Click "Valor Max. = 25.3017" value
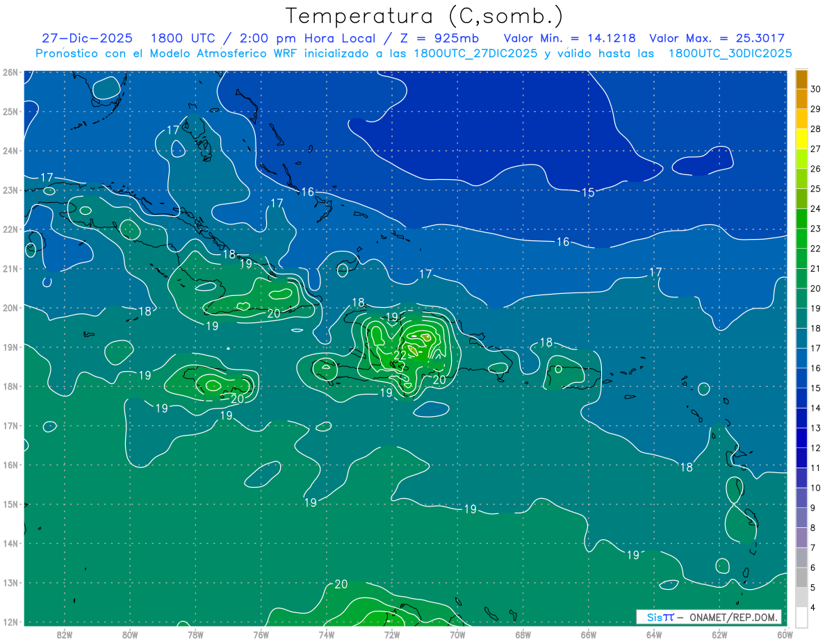Viewport: 834px width, 644px height. click(717, 38)
